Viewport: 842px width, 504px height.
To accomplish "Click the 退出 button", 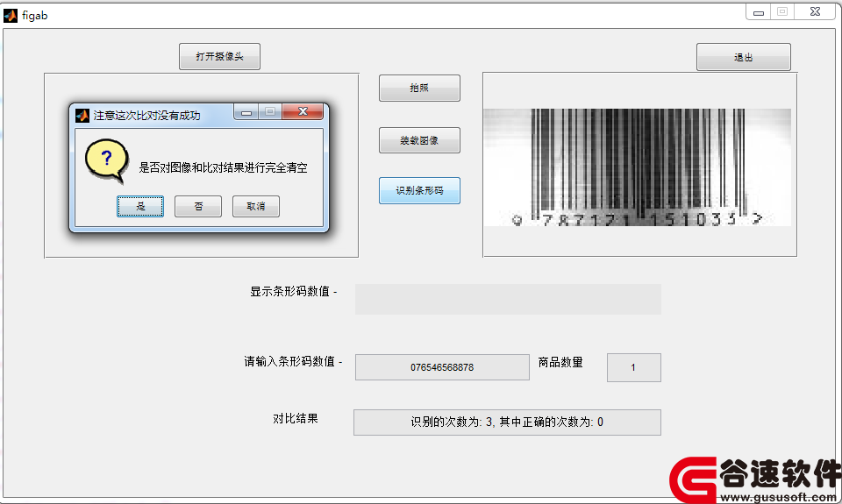I will coord(744,57).
